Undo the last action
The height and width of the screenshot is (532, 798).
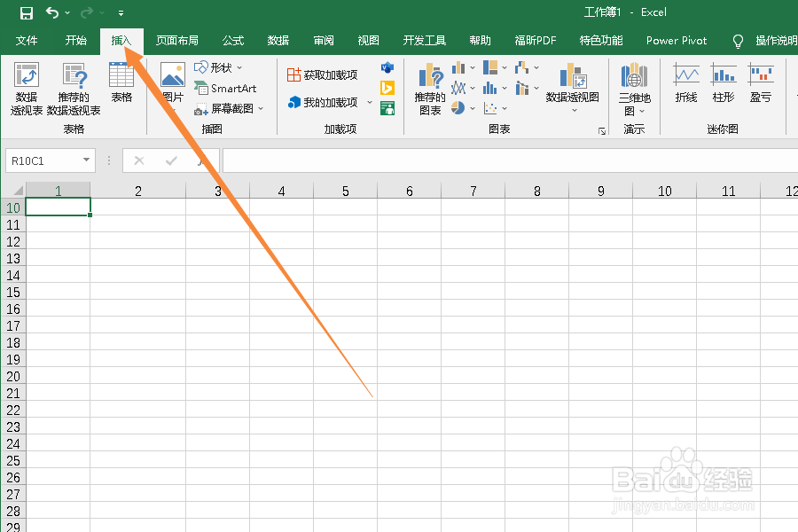[x=52, y=12]
